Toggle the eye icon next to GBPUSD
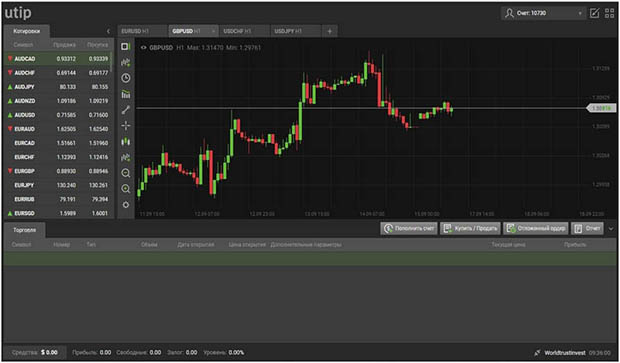 (x=144, y=47)
